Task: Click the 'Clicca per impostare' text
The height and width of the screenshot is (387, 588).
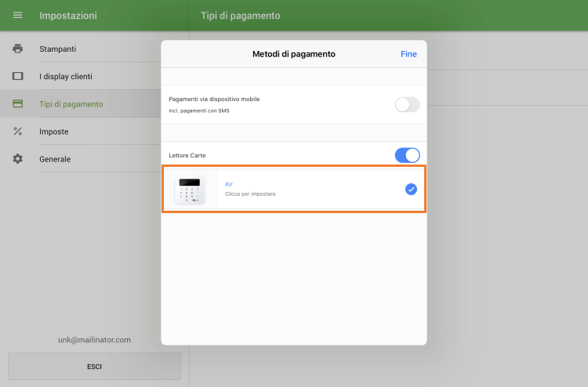Action: 250,193
